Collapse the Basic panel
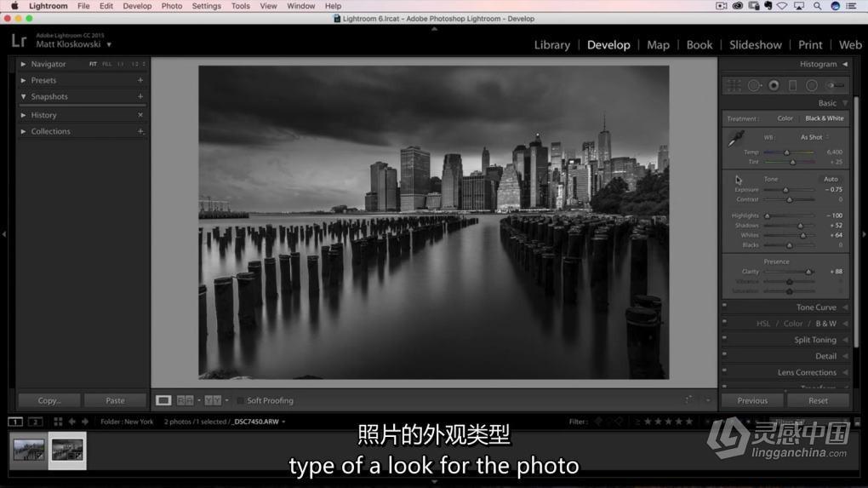This screenshot has width=868, height=488. click(845, 103)
